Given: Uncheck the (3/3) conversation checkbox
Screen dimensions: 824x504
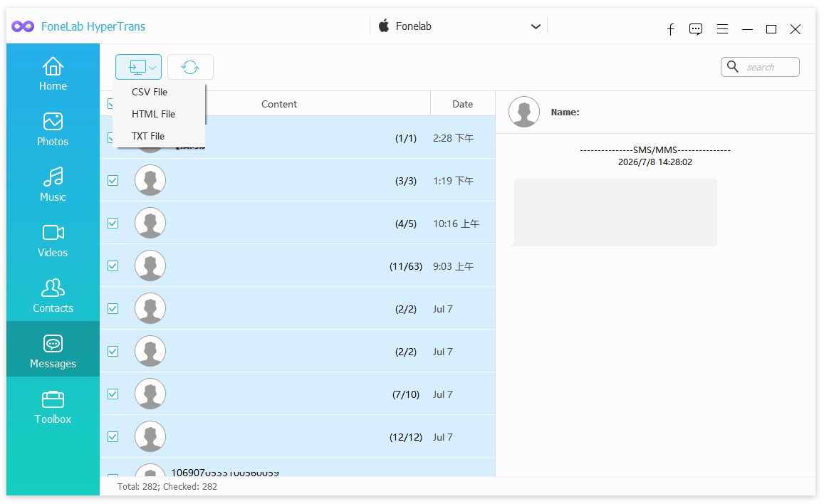Looking at the screenshot, I should point(113,181).
